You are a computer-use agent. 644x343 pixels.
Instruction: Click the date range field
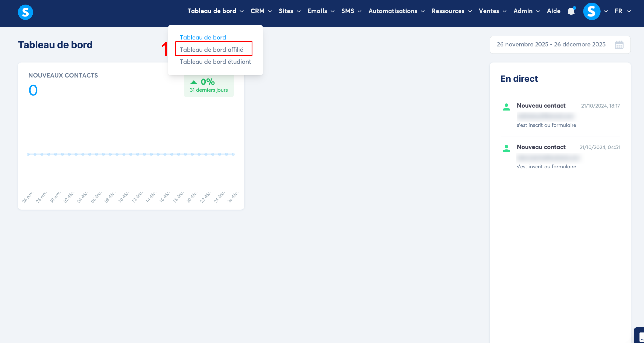point(551,44)
